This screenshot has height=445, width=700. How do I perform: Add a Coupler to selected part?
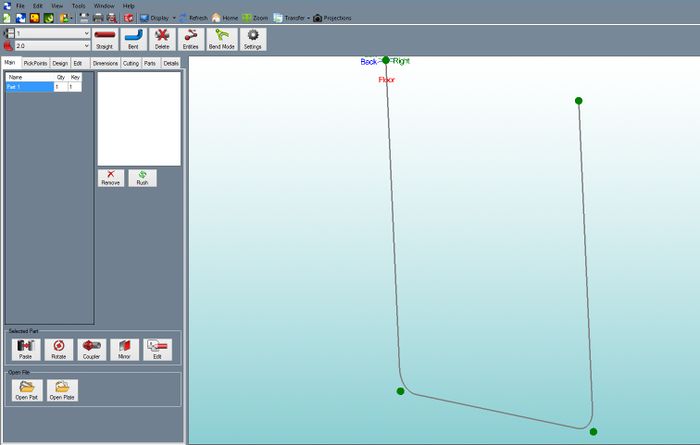[92, 349]
